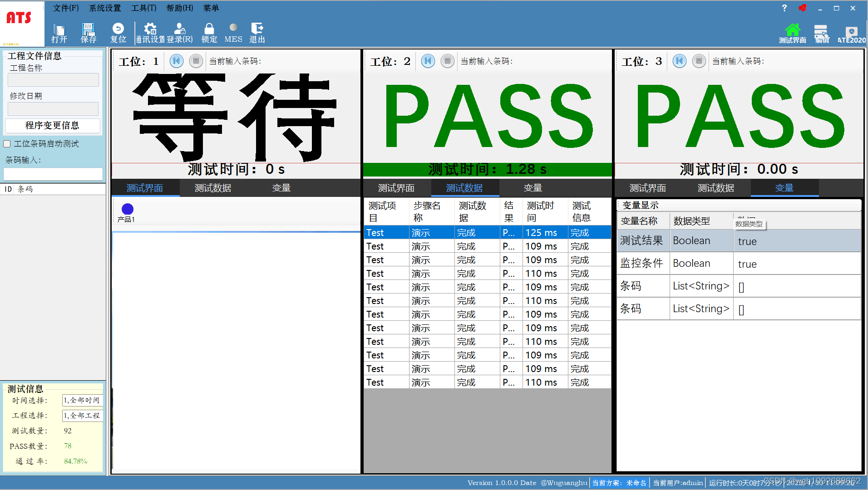Enable the 工位条码启动测试 checkbox
Image resolution: width=868 pixels, height=490 pixels.
tap(7, 144)
